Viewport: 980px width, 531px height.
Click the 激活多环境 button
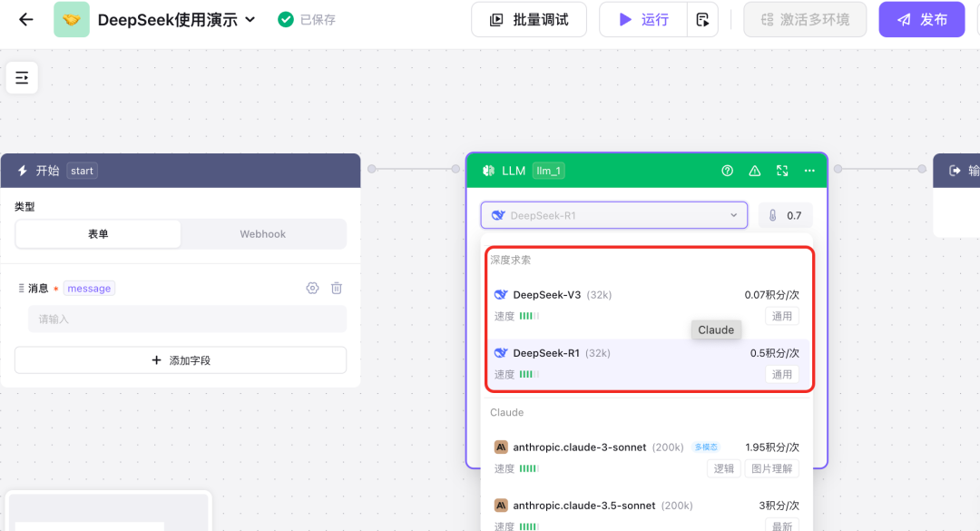coord(805,19)
